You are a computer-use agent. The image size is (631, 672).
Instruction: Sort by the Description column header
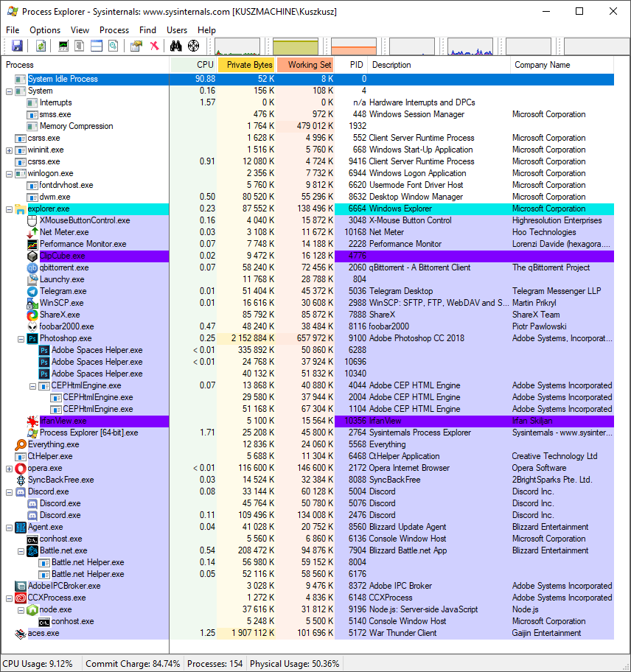[439, 65]
